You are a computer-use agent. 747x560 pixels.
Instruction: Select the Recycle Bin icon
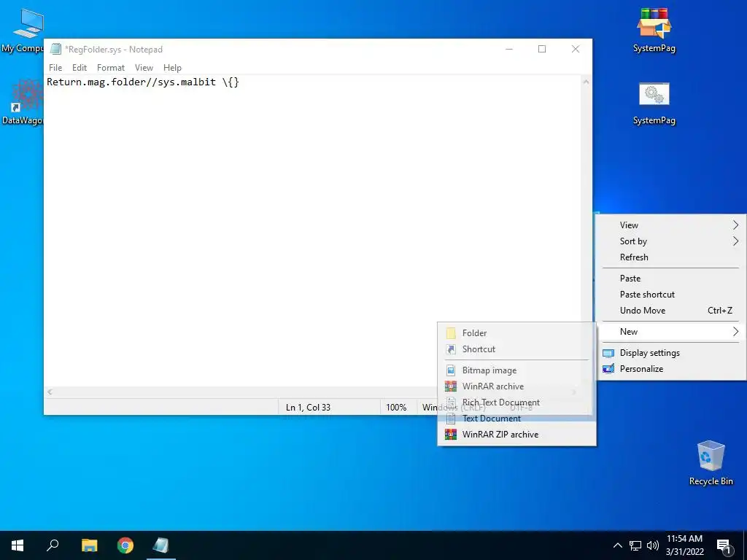coord(711,463)
